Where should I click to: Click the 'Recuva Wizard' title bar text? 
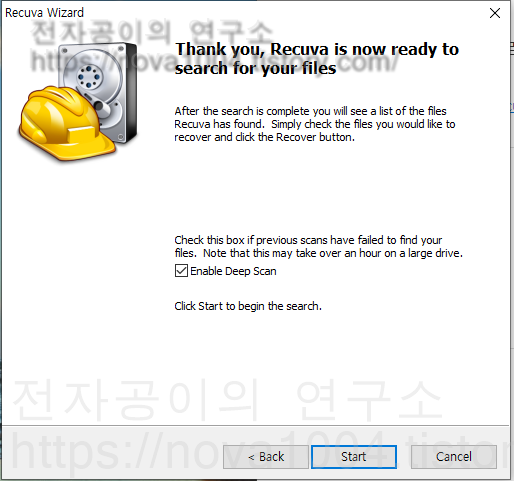[x=44, y=13]
